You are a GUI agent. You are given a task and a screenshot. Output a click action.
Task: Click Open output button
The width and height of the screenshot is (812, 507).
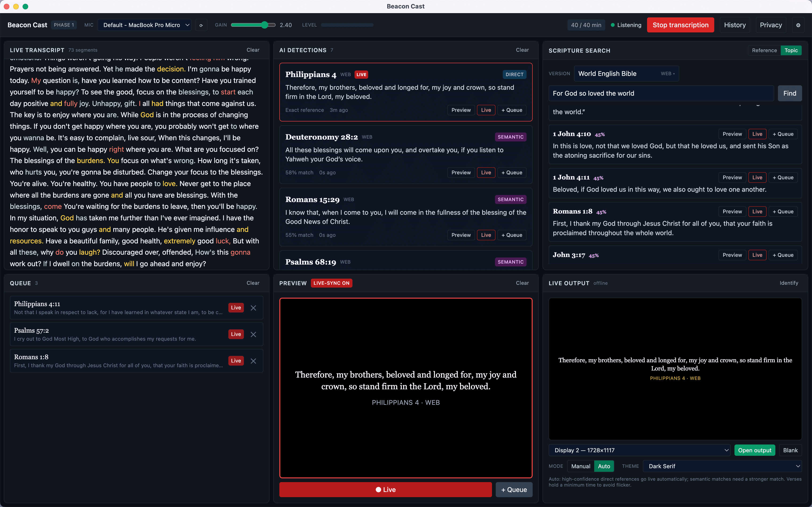click(754, 450)
